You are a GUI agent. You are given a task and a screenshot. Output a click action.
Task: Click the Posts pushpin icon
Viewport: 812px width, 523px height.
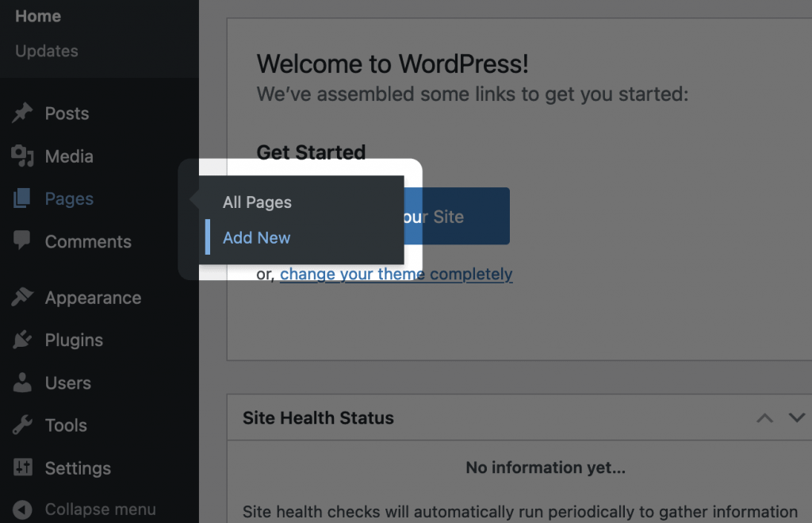tap(22, 113)
